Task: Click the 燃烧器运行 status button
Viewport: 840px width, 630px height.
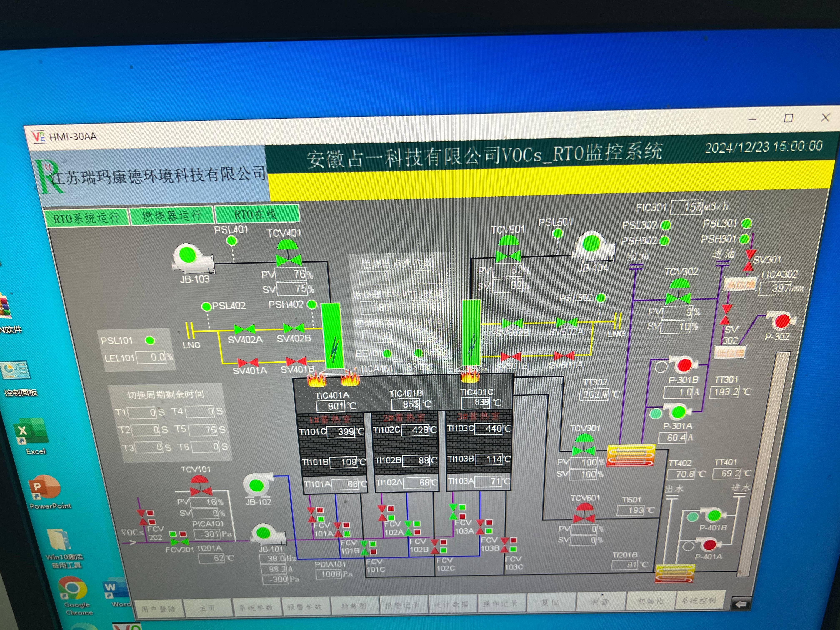Action: (172, 216)
